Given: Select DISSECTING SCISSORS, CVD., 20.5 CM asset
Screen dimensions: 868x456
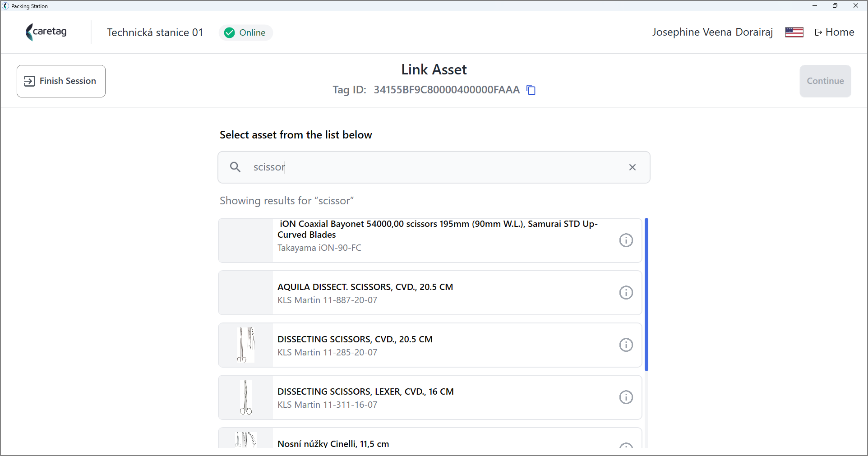Looking at the screenshot, I should pos(430,345).
